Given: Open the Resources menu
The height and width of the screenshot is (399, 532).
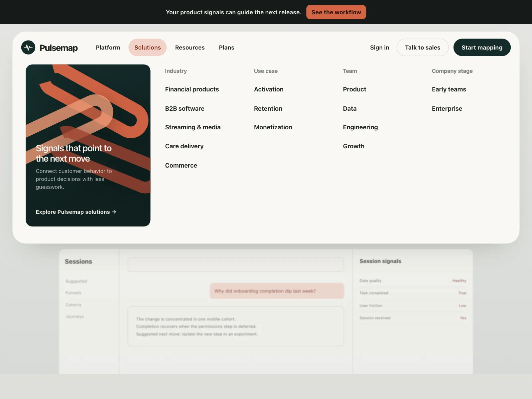Looking at the screenshot, I should pos(190,48).
